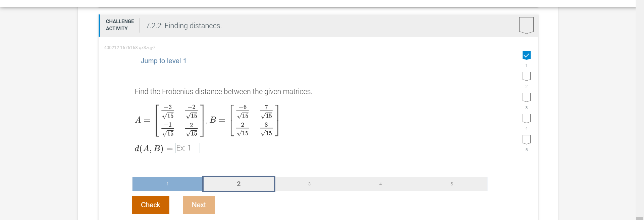Click the Check button to submit answer

pos(150,205)
